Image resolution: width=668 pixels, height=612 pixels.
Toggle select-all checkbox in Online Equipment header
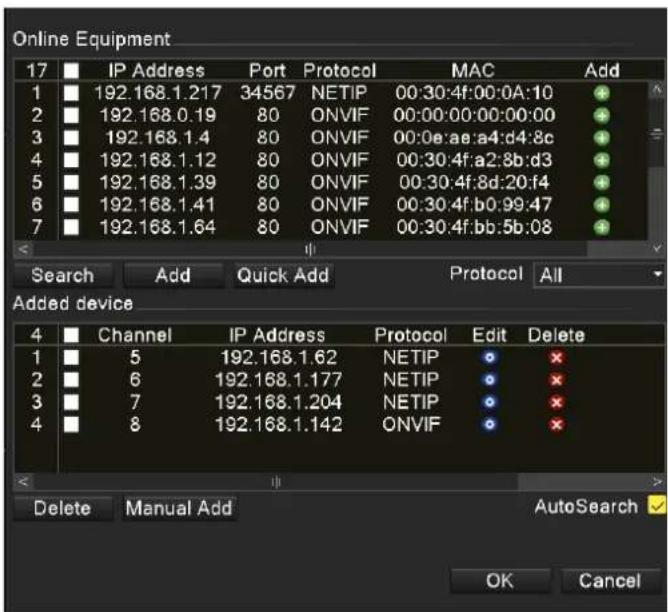[71, 71]
